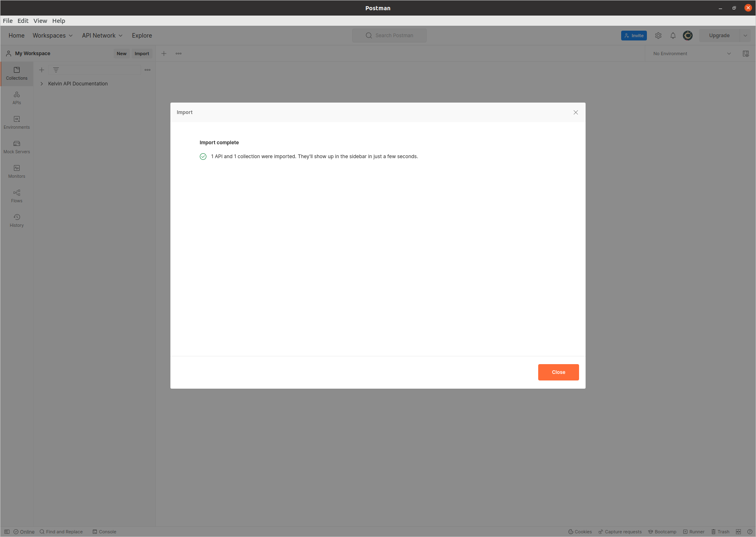The image size is (756, 537).
Task: Open the Postman Console
Action: click(104, 532)
